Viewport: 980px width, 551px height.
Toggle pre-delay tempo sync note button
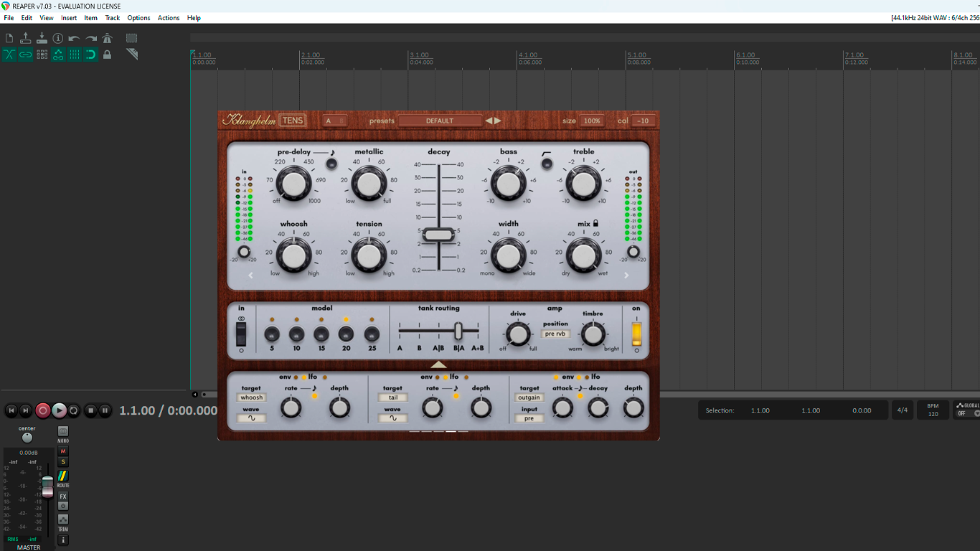[331, 164]
